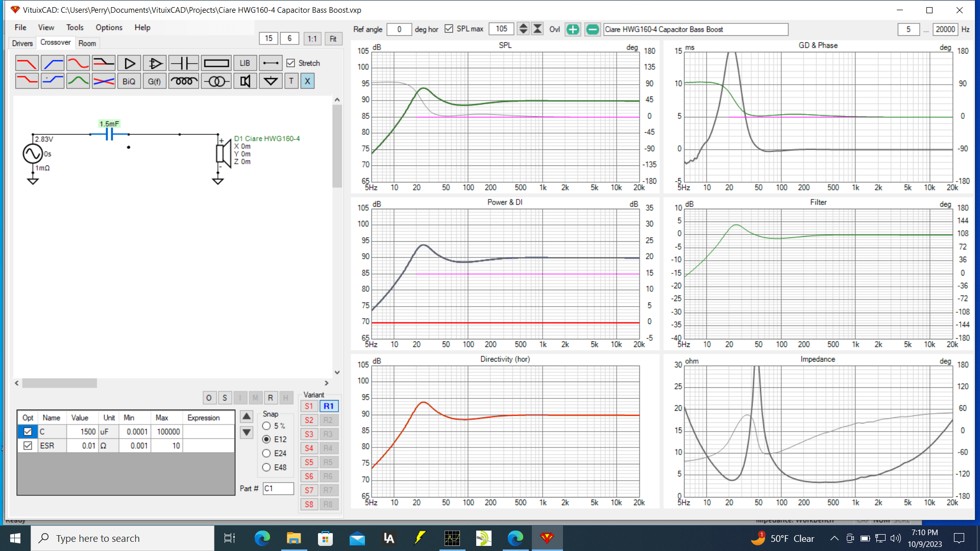Open the Tools menu

tap(75, 28)
